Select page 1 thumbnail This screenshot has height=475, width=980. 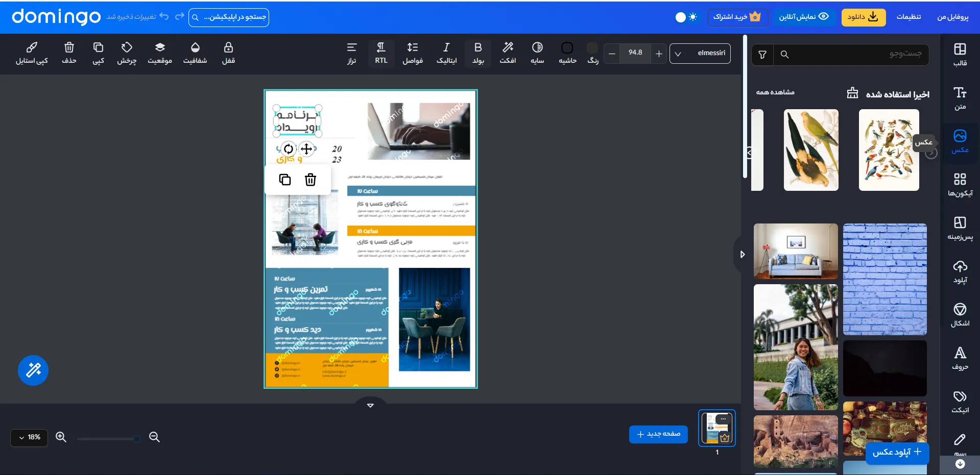[717, 428]
